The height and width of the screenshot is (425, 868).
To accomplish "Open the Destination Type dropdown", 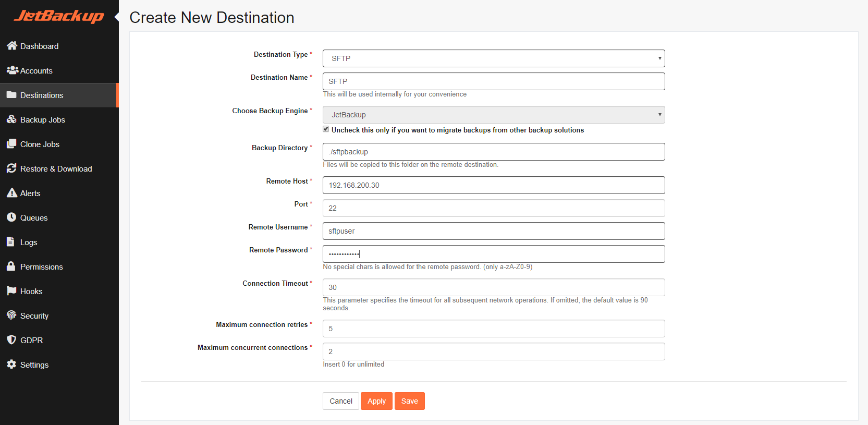I will click(494, 58).
